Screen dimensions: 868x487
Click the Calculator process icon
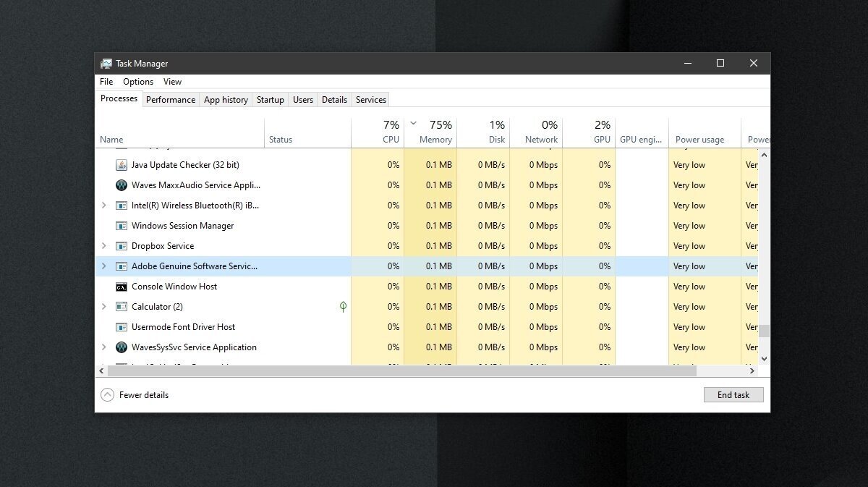[x=122, y=307]
